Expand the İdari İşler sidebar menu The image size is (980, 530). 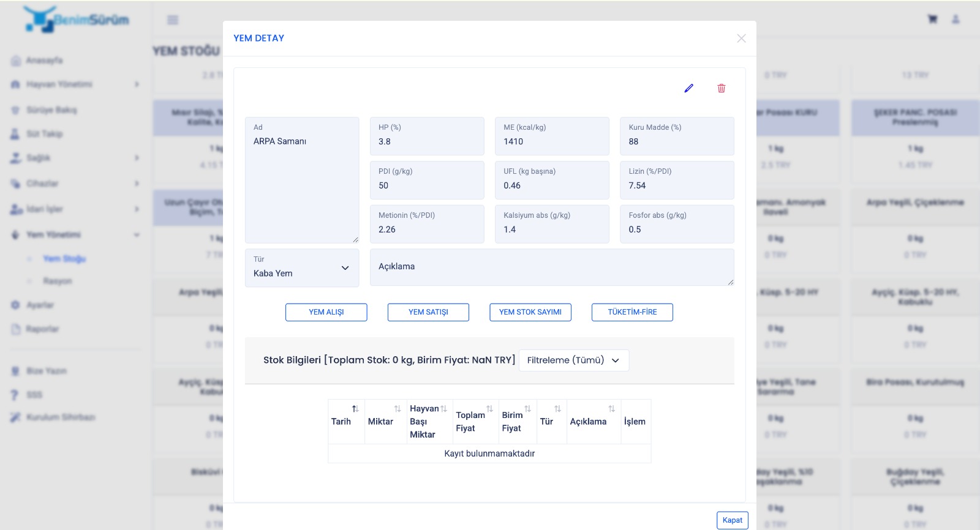pyautogui.click(x=75, y=209)
